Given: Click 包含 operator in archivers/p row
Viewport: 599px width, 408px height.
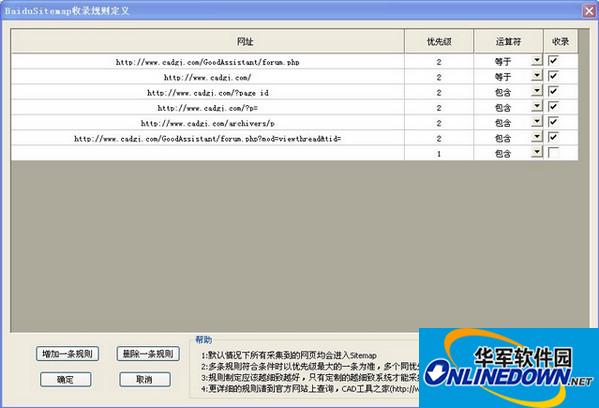Looking at the screenshot, I should point(503,123).
